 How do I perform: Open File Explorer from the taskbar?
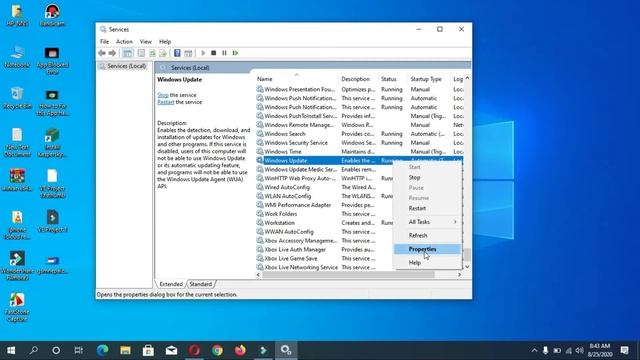click(125, 350)
